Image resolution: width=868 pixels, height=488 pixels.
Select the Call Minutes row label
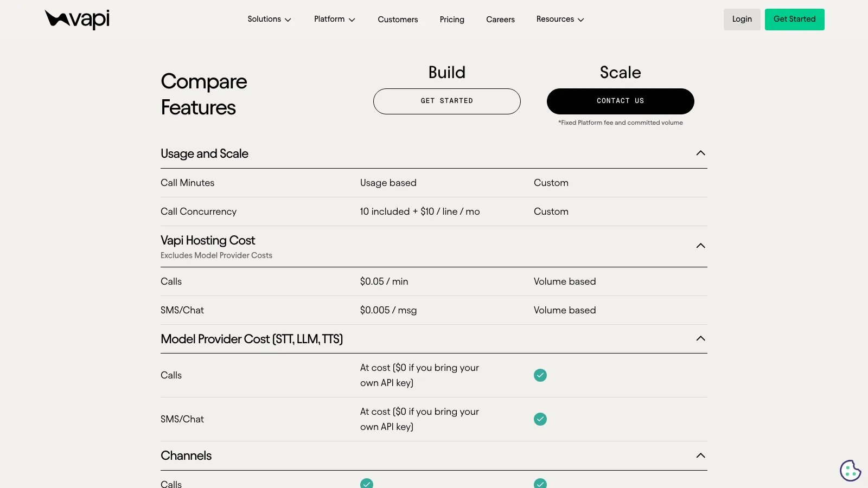coord(187,183)
